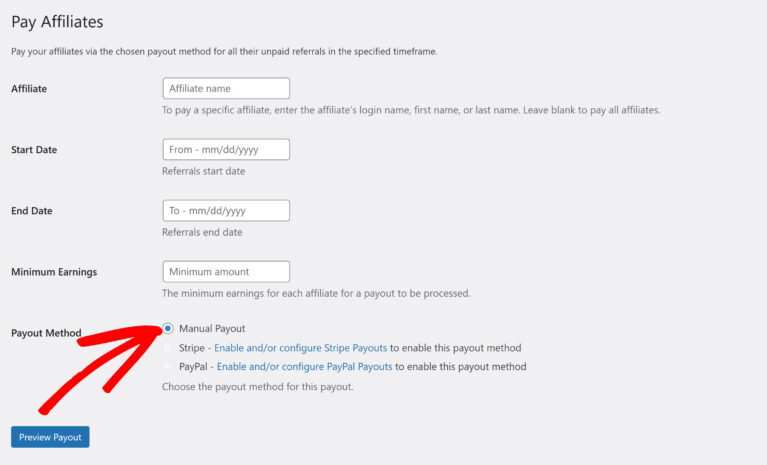Viewport: 767px width, 465px height.
Task: Choose the PayPal payout radio button
Action: coord(168,367)
